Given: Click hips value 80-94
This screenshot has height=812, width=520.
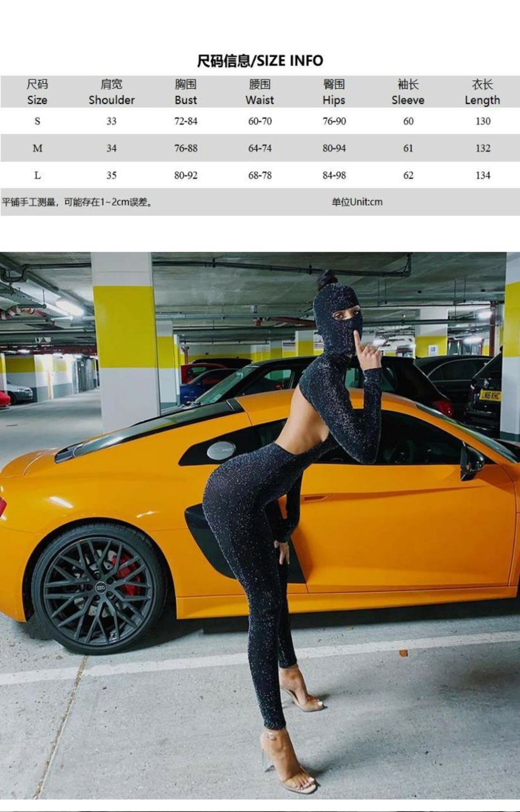Looking at the screenshot, I should coord(334,148).
